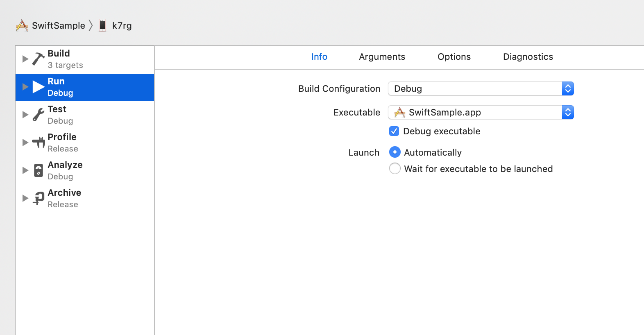Click the '3 targets' subtitle text

click(x=65, y=65)
